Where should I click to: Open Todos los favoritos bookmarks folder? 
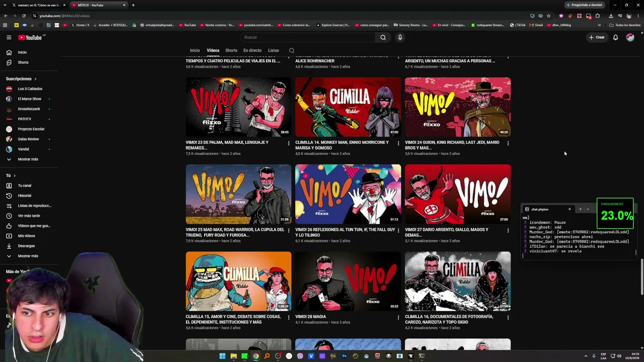tap(625, 25)
